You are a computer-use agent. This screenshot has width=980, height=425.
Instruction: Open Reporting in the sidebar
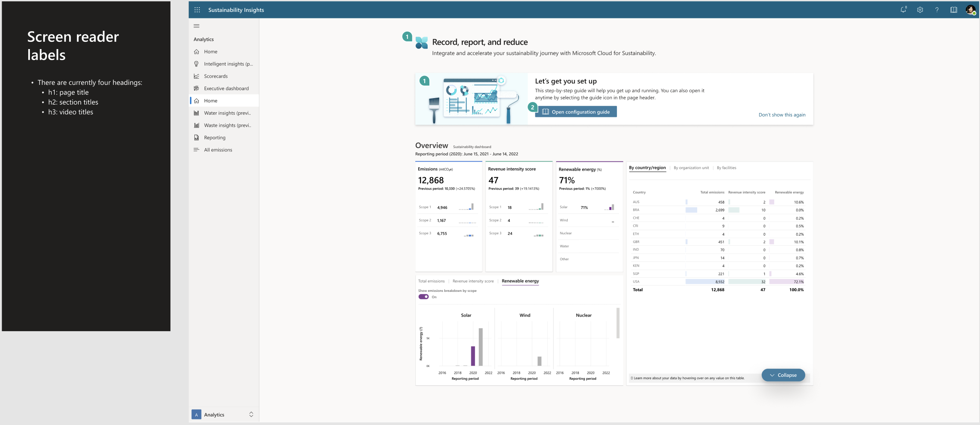[224, 138]
